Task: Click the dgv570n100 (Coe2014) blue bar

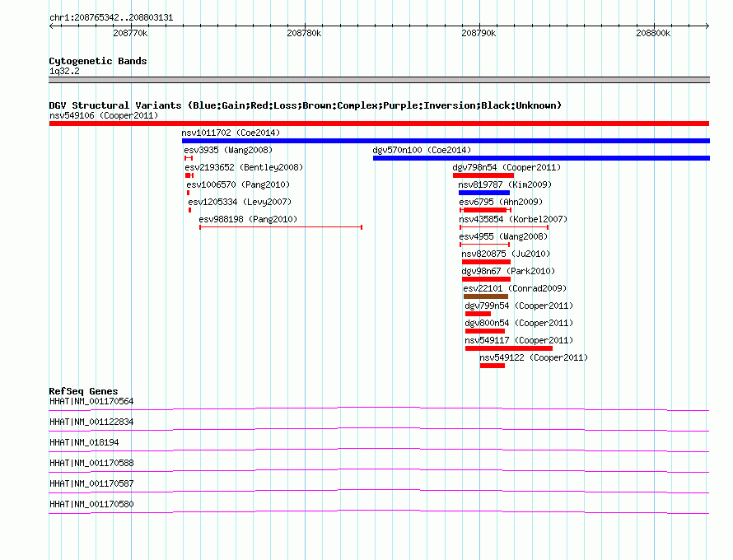Action: (541, 158)
